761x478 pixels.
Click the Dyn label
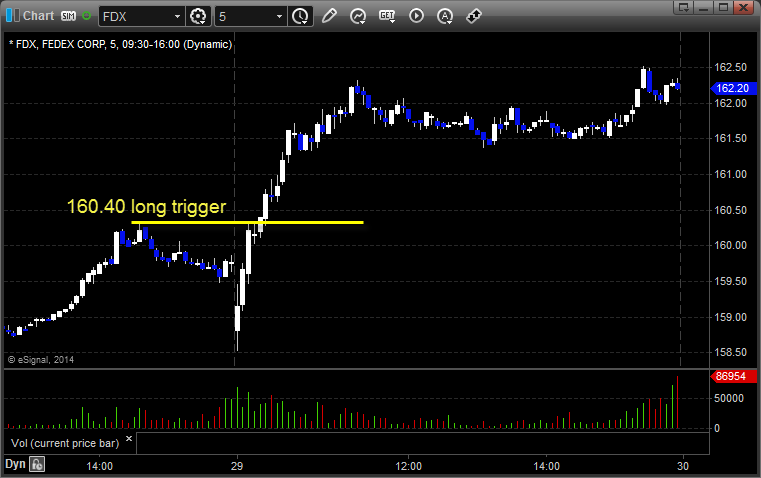[15, 464]
